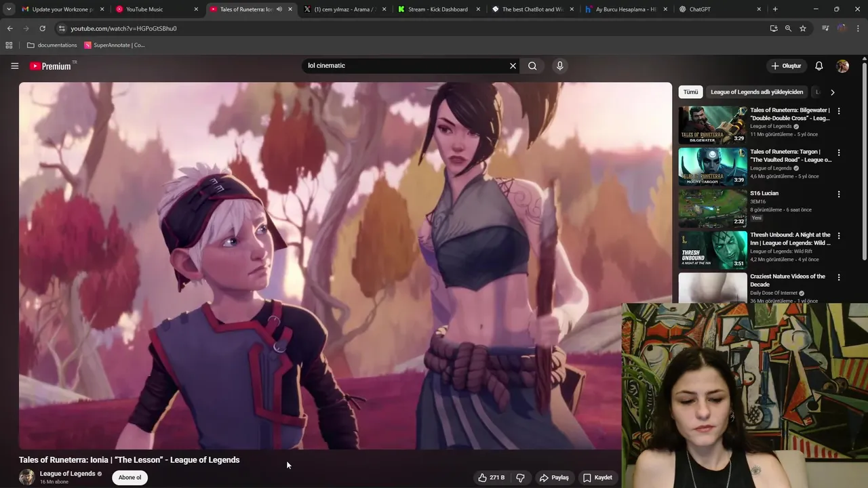The image size is (868, 488).
Task: Install app via address bar install icon
Action: pyautogui.click(x=774, y=28)
